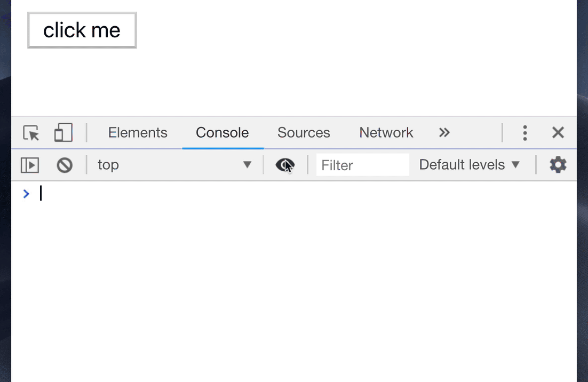This screenshot has height=382, width=588.
Task: Close the DevTools panel
Action: click(558, 133)
